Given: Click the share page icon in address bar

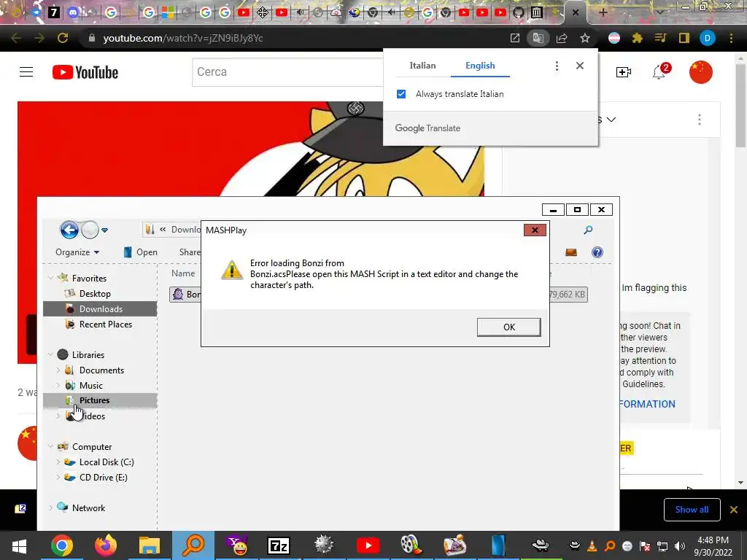Looking at the screenshot, I should (562, 38).
